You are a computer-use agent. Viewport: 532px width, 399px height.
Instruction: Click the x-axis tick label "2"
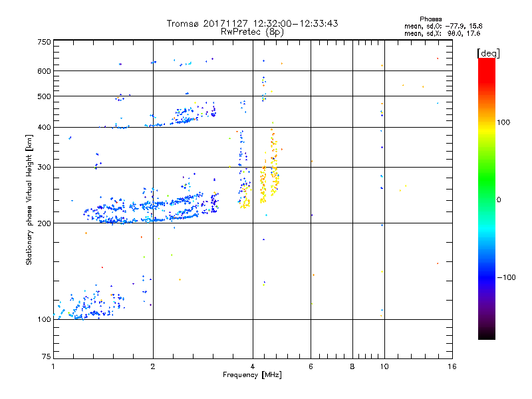point(153,366)
